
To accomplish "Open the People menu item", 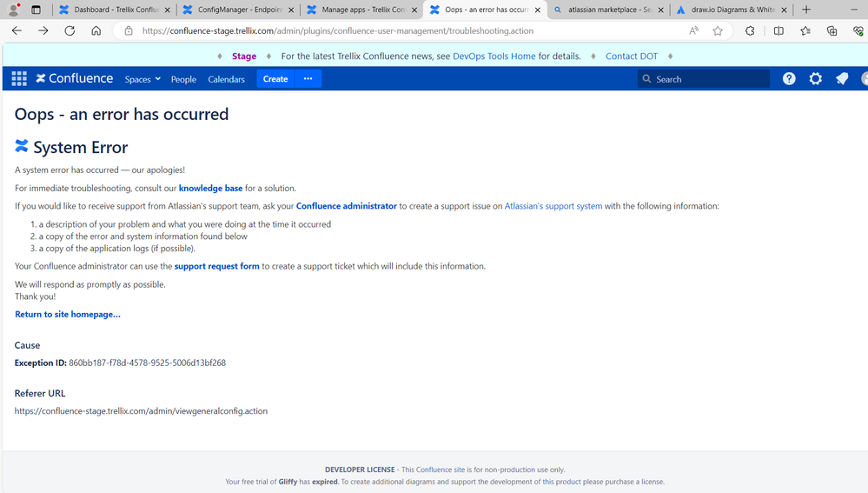I will [183, 79].
